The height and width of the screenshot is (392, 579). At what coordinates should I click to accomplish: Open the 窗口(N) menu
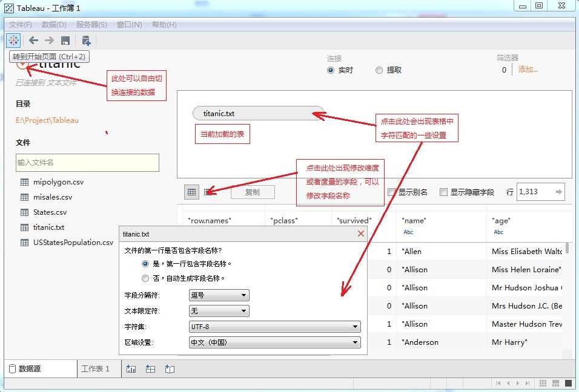click(x=129, y=25)
